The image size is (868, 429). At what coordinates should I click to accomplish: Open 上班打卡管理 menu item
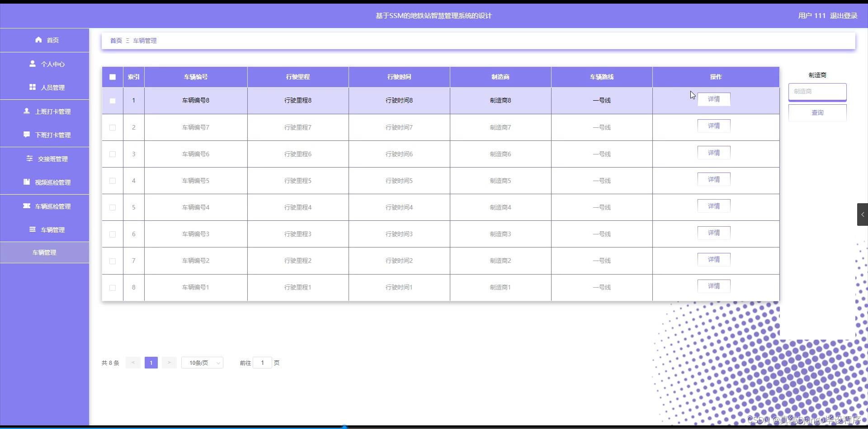pos(44,112)
